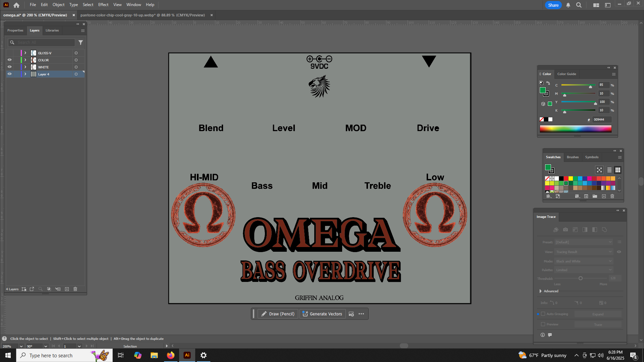Click New Color Group folder icon

pyautogui.click(x=595, y=196)
